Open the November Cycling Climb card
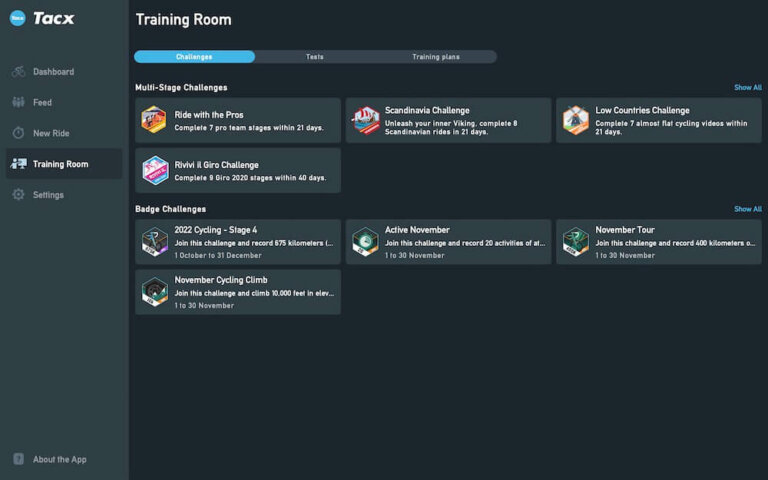This screenshot has height=480, width=768. point(238,292)
